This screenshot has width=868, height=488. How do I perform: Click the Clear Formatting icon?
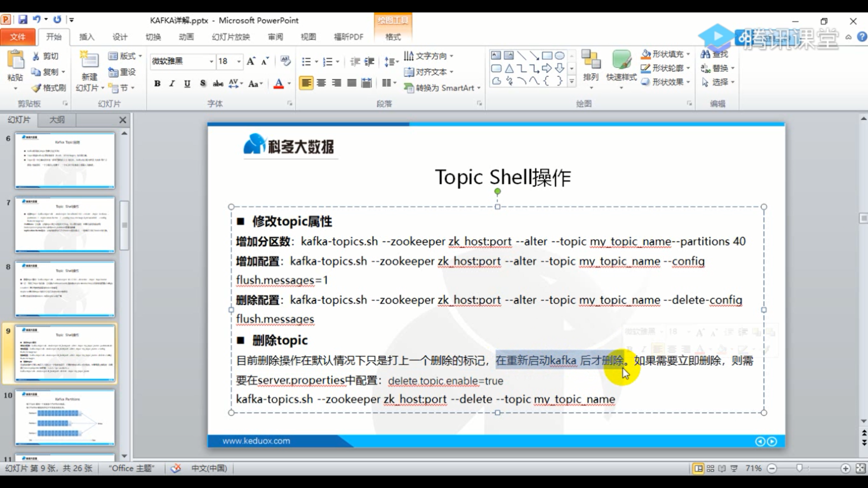tap(285, 61)
